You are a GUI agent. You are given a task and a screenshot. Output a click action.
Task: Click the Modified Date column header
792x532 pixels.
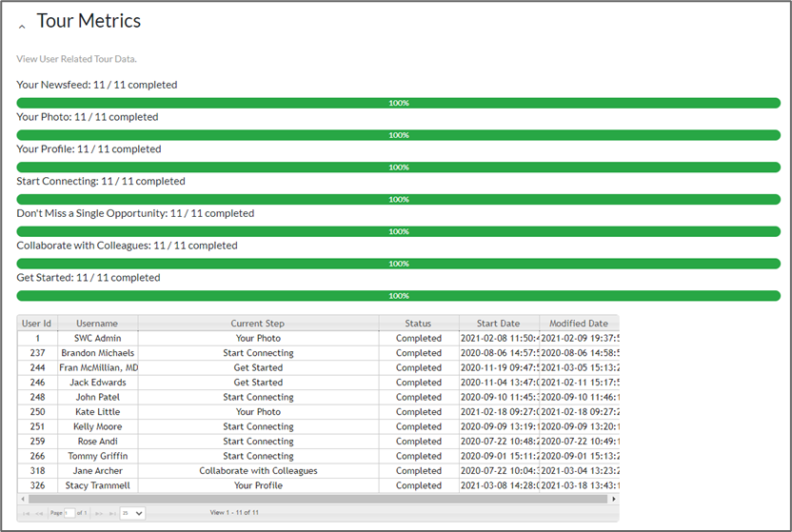[x=578, y=324]
